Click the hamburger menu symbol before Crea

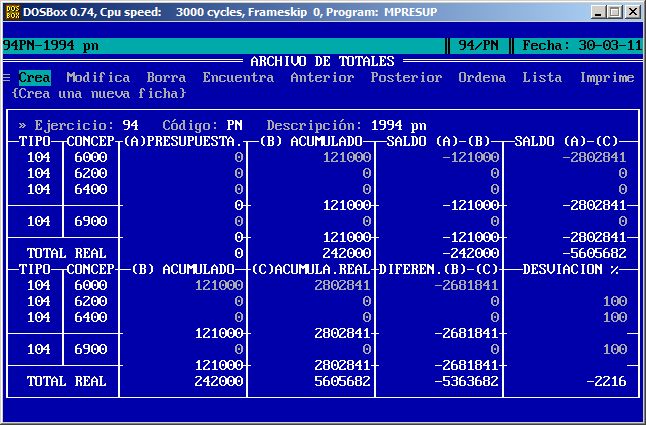[x=7, y=77]
